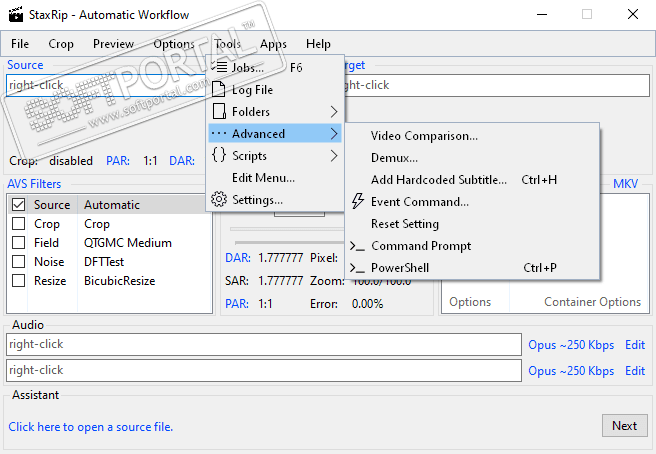The height and width of the screenshot is (454, 656).
Task: Click the PAR 1:1 label link
Action: point(236,303)
